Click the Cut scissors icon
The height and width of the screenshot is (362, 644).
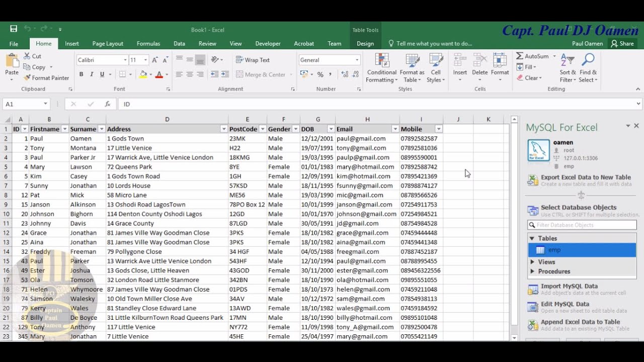27,56
